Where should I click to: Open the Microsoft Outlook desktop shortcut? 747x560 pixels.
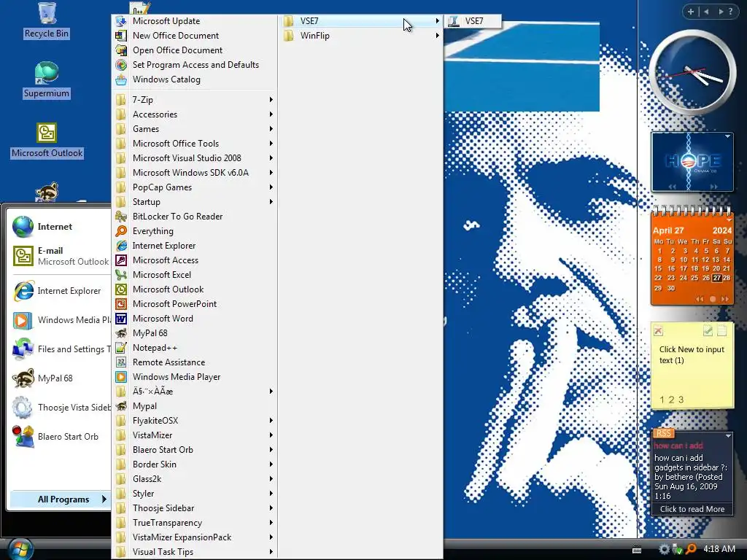click(x=47, y=140)
